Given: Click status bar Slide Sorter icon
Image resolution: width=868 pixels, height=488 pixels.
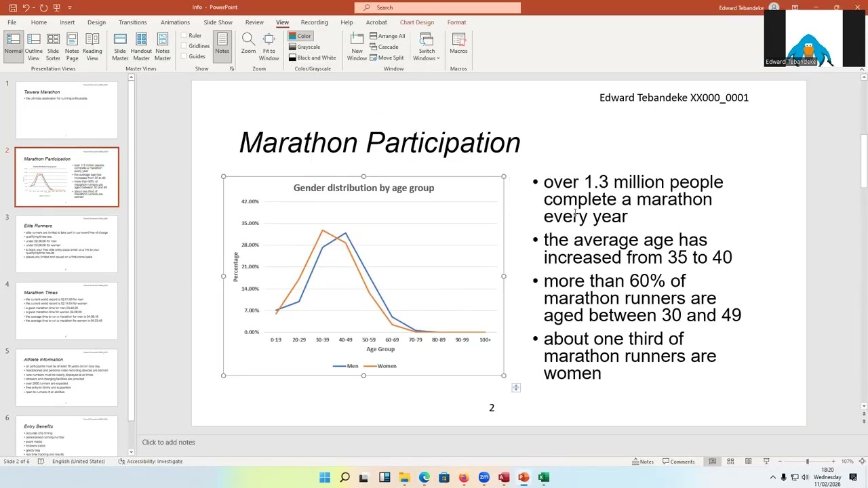Looking at the screenshot, I should pos(730,462).
